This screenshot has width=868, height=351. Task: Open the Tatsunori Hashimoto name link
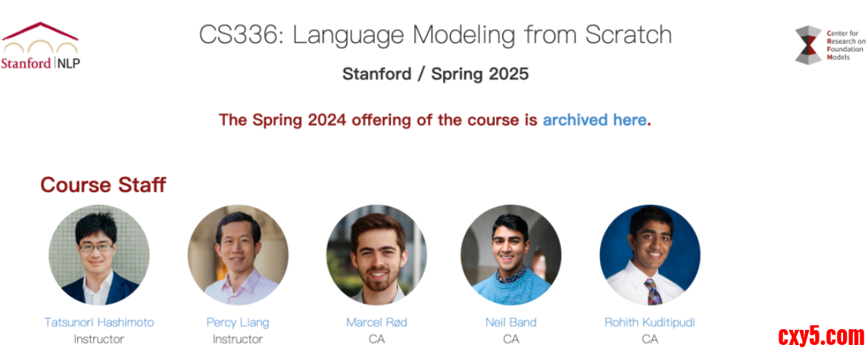pyautogui.click(x=98, y=322)
